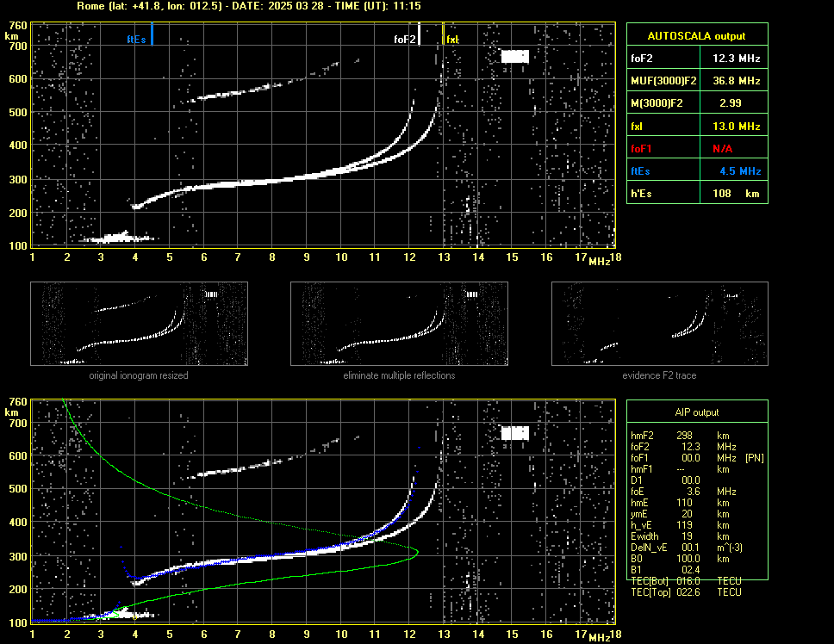Click the fxI value 13.0 MHz

736,127
